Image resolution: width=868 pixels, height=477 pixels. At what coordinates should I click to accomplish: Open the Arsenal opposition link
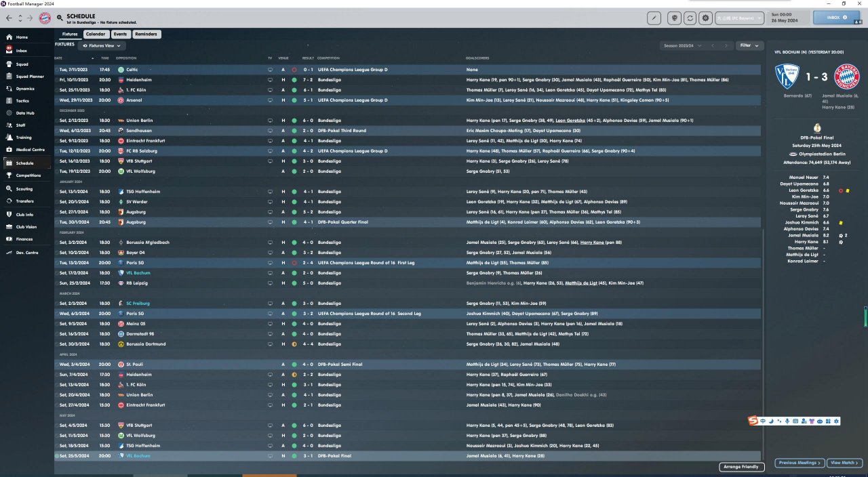coord(133,100)
